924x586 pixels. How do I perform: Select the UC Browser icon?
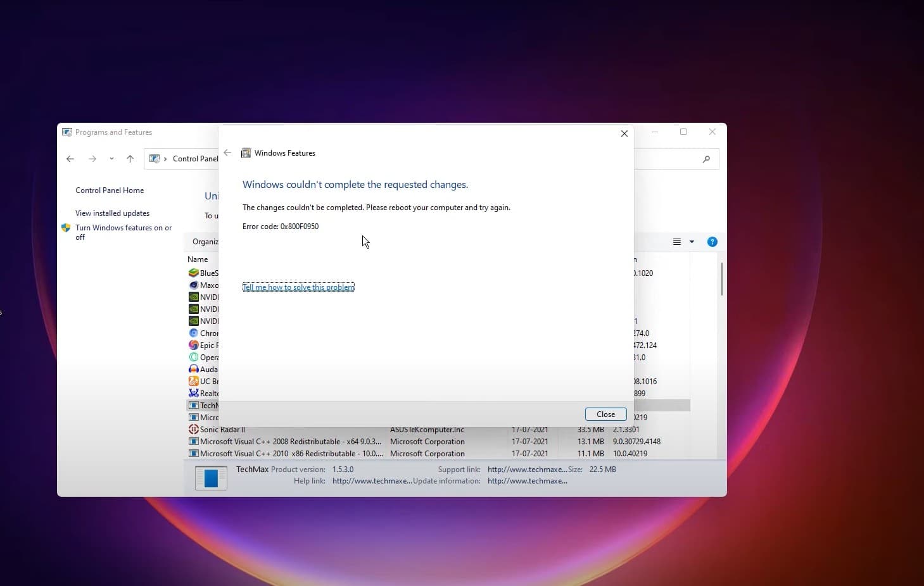(194, 381)
